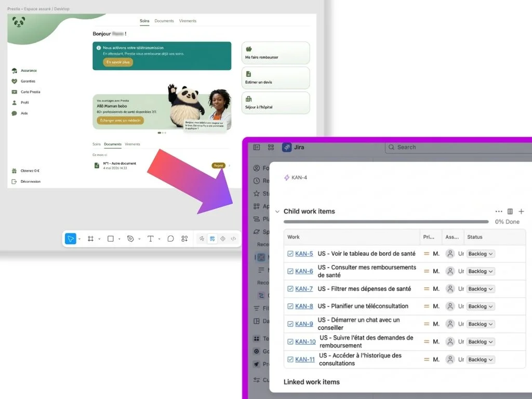Select the Frame tool in the Figma toolbar
This screenshot has width=532, height=399.
click(90, 239)
